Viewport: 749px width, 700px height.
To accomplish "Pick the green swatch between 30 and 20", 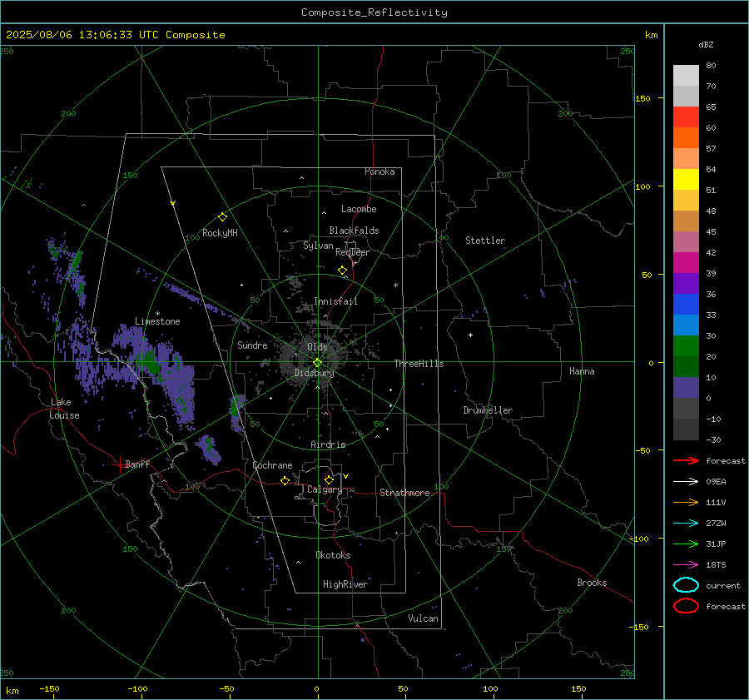I will tap(686, 345).
